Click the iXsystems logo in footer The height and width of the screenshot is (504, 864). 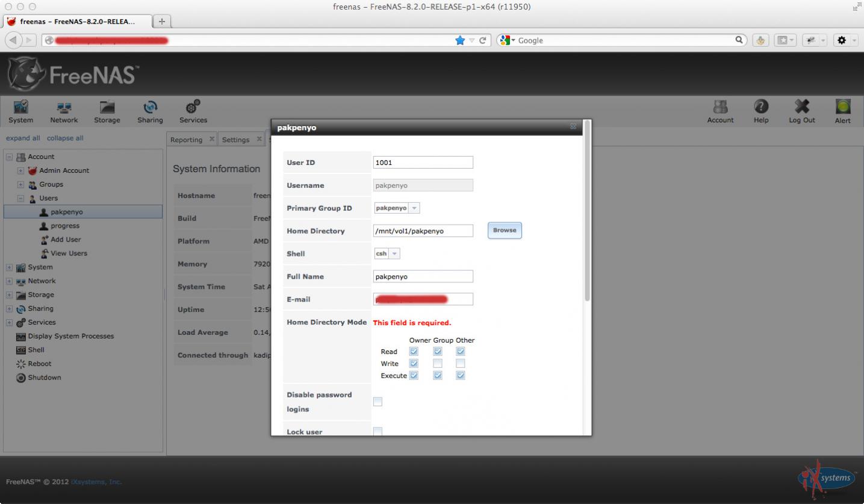pyautogui.click(x=827, y=479)
